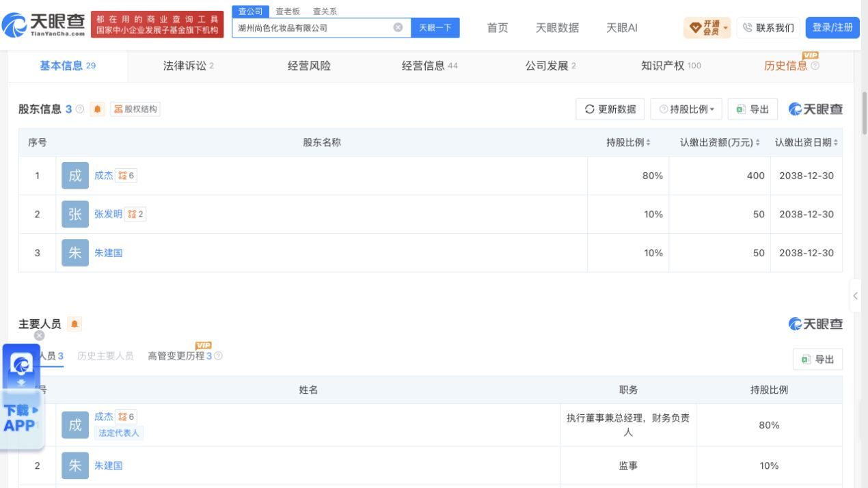This screenshot has height=488, width=868.
Task: Export key personnel with the 导出 button
Action: coord(818,360)
